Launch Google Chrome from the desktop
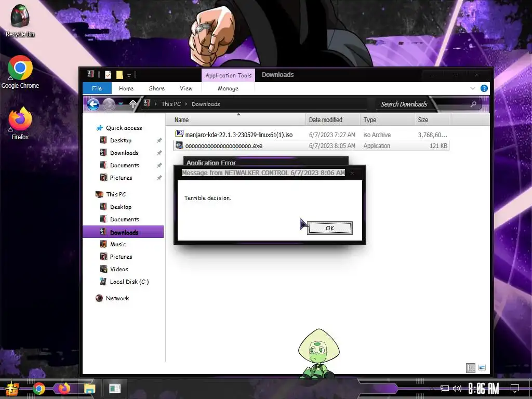The height and width of the screenshot is (399, 532). coord(20,72)
